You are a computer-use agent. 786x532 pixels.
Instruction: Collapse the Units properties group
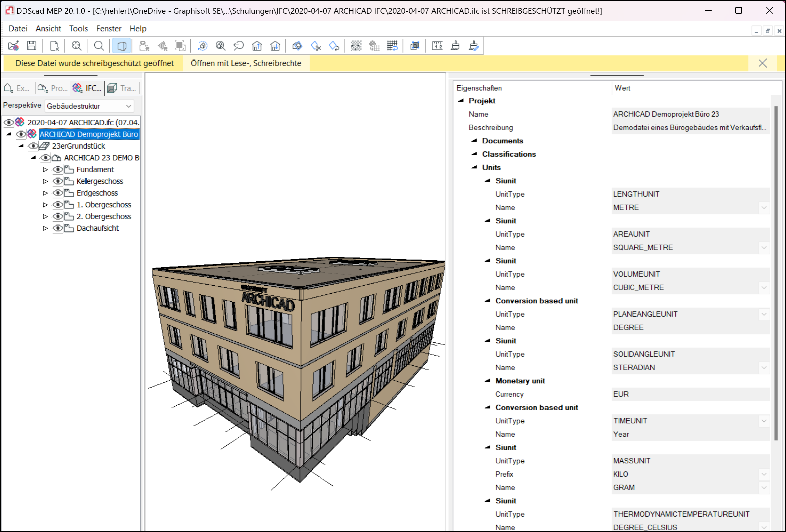pos(474,167)
